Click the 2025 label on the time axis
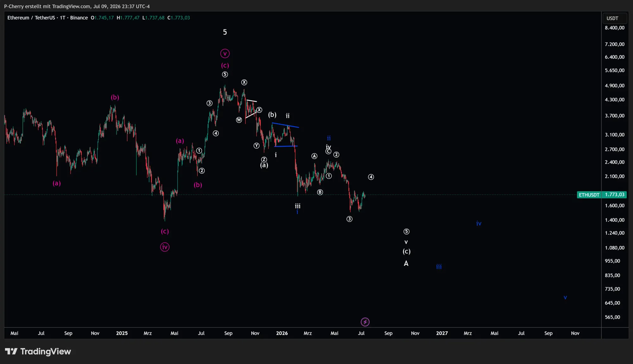The image size is (633, 364). (122, 333)
